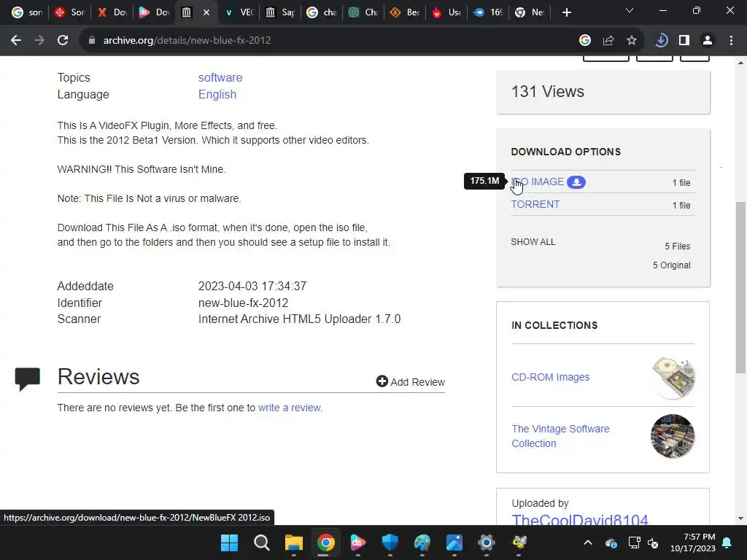Open The Vintage Software Collection link
The image size is (747, 560).
[560, 436]
